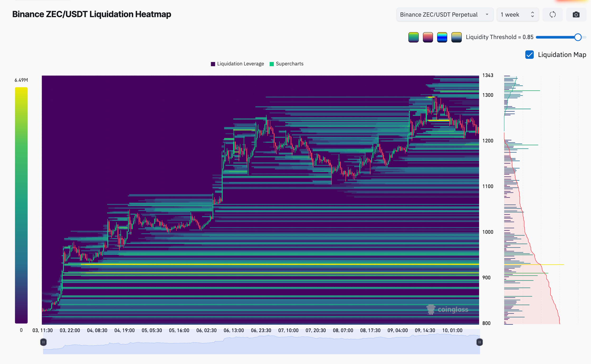The image size is (591, 364).
Task: Click the 900 price axis label
Action: [x=486, y=278]
